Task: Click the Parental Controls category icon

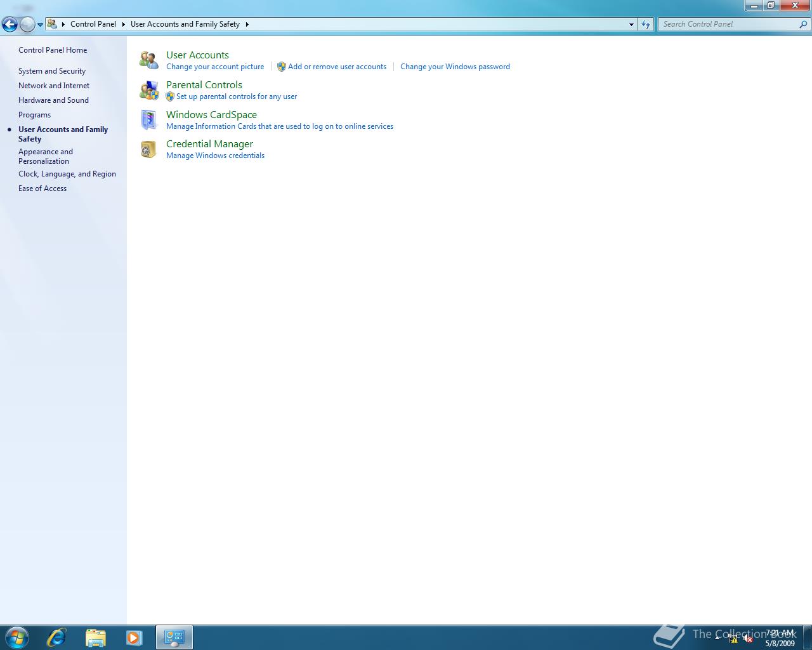Action: pos(149,90)
